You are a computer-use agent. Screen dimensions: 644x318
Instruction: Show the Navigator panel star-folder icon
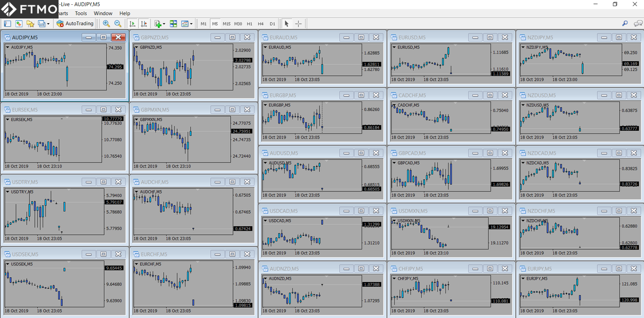(x=30, y=24)
